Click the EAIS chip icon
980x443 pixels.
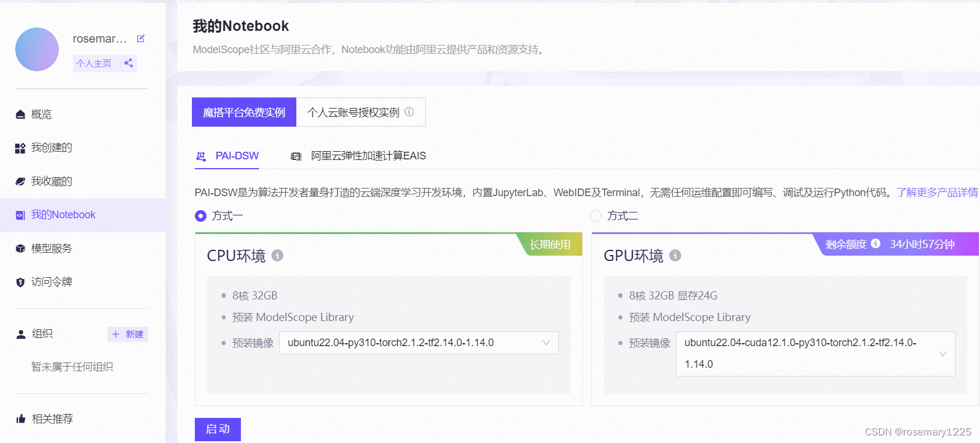(x=296, y=156)
